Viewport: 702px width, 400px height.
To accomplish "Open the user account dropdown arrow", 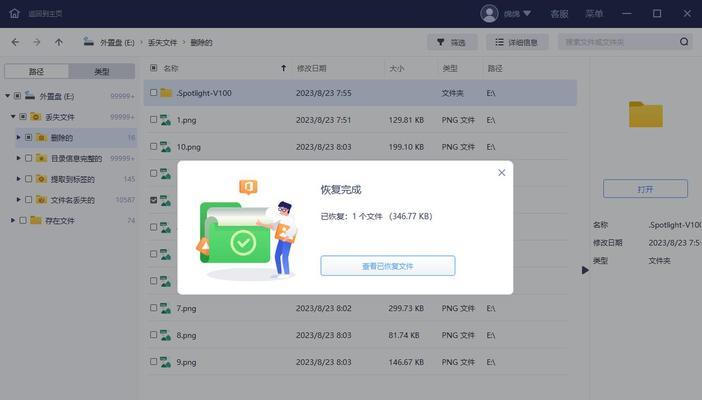I will point(527,13).
